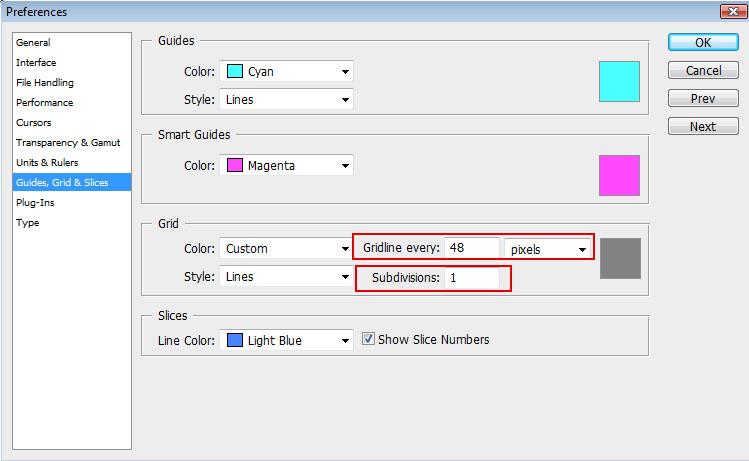Toggle the Show Slice Numbers checkbox
This screenshot has height=461, width=749.
tap(368, 339)
